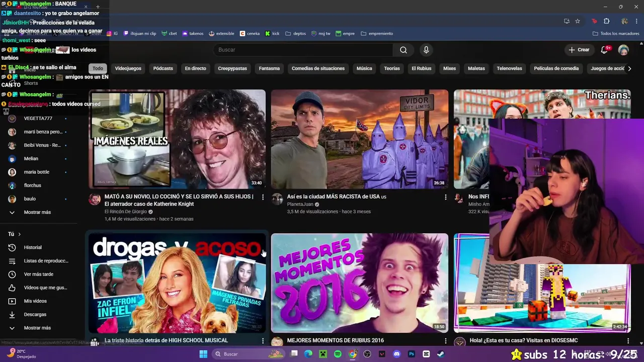Open the Katherine Knight video thumbnail
The height and width of the screenshot is (362, 644).
tap(177, 139)
